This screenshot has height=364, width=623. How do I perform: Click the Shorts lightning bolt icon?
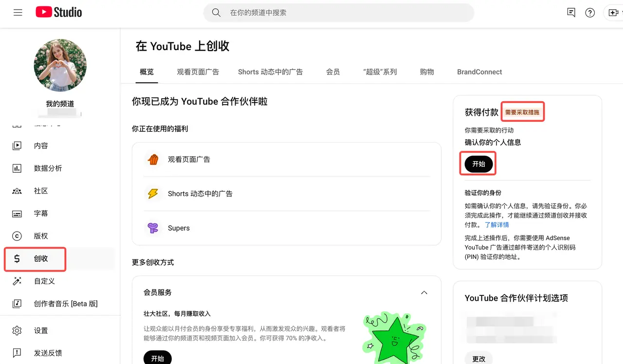click(x=153, y=194)
